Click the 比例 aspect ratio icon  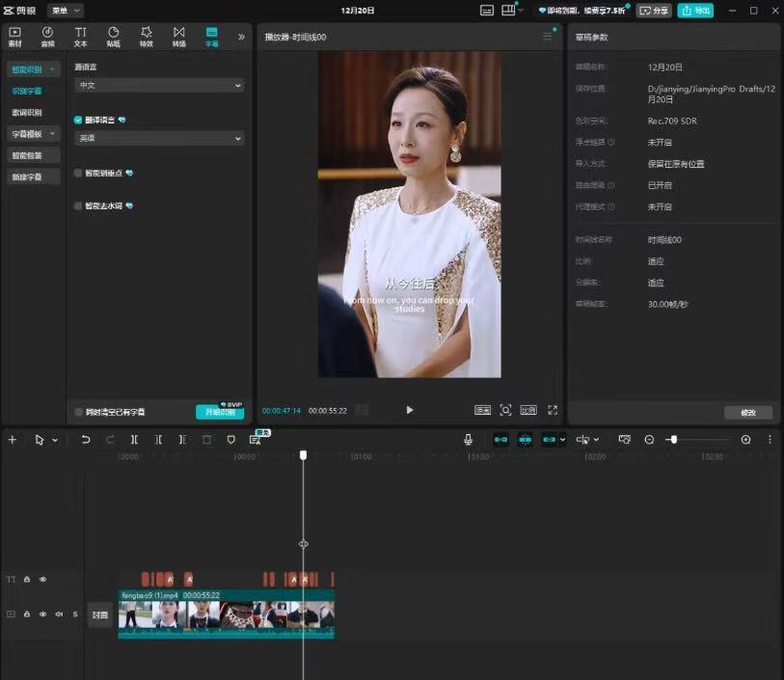click(528, 411)
